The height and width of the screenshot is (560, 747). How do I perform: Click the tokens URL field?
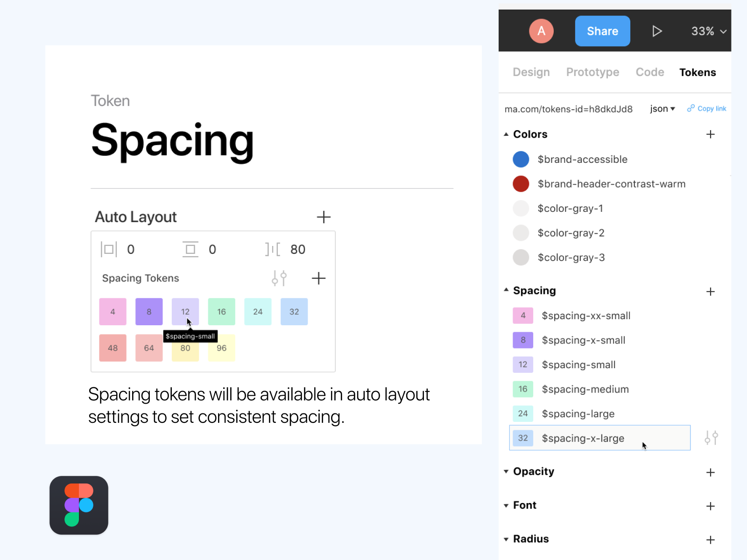click(x=569, y=109)
